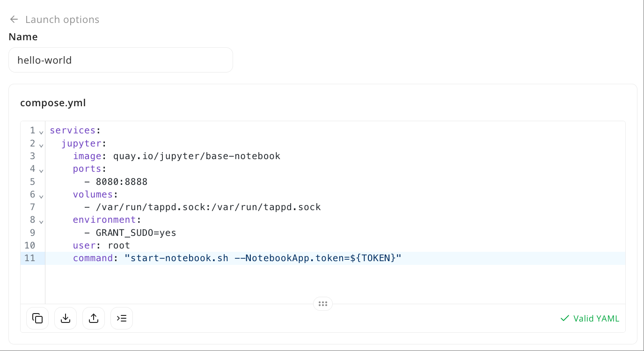The height and width of the screenshot is (351, 644).
Task: Format the YAML with the indent icon
Action: click(x=121, y=318)
